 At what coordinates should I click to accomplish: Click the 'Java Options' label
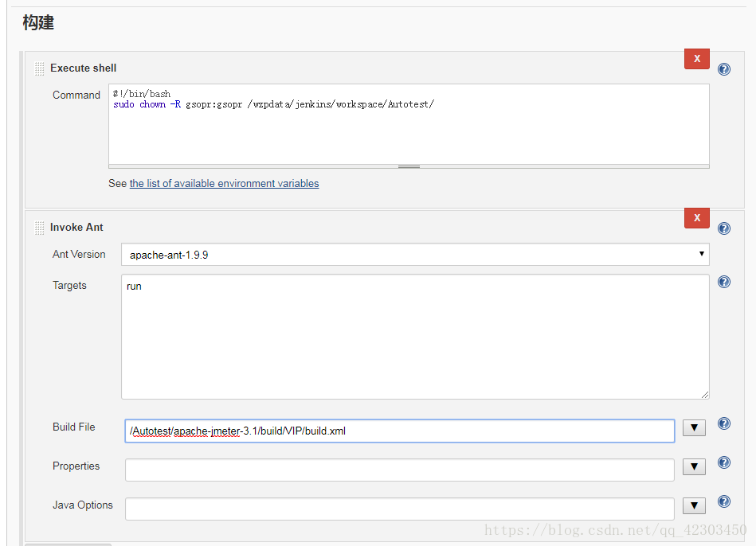82,505
